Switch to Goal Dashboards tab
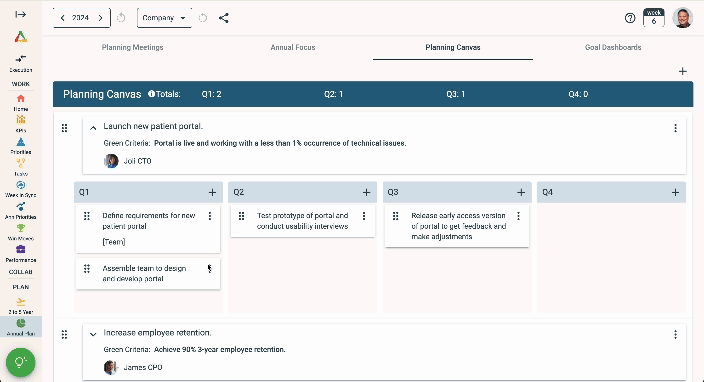Screen dimensions: 704x382 (x=613, y=47)
